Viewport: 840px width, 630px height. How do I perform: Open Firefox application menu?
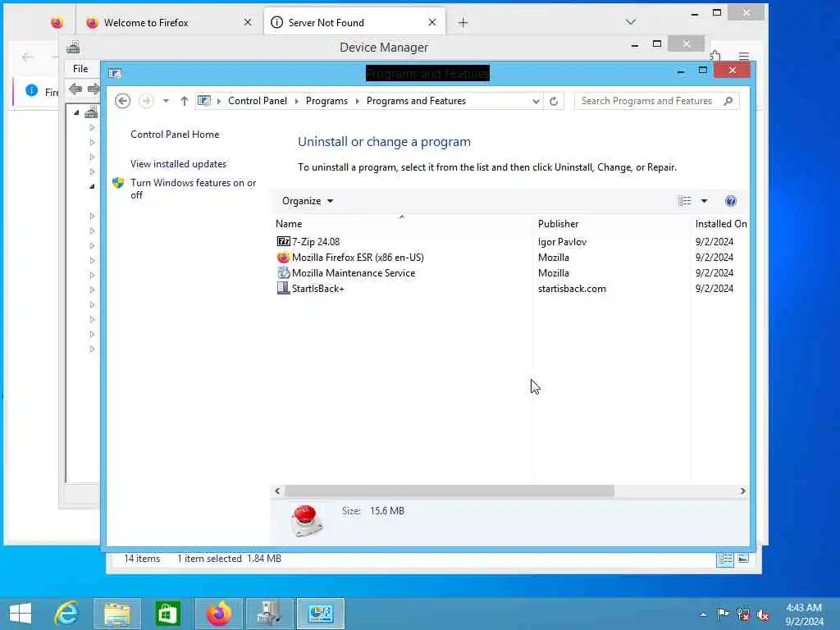[744, 56]
